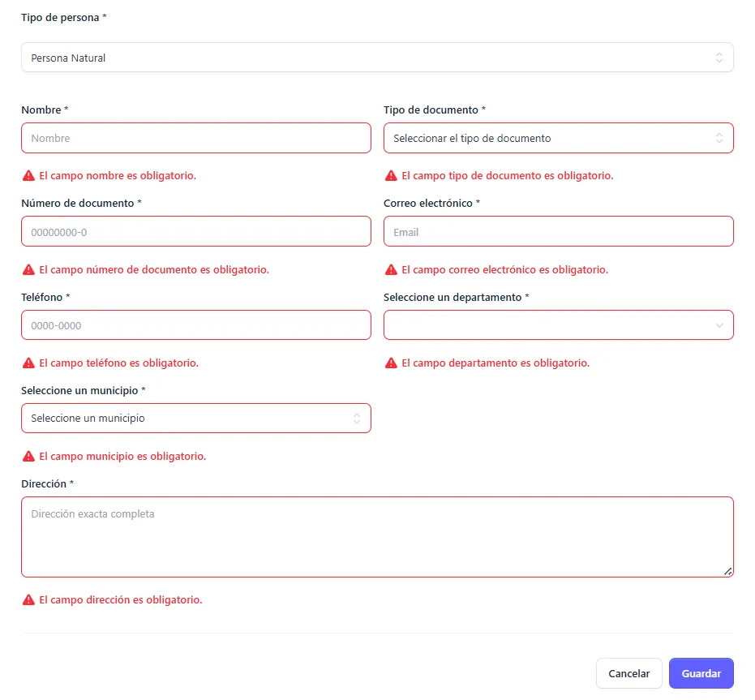The width and height of the screenshot is (755, 700).
Task: Click the Número de documento input
Action: [195, 232]
